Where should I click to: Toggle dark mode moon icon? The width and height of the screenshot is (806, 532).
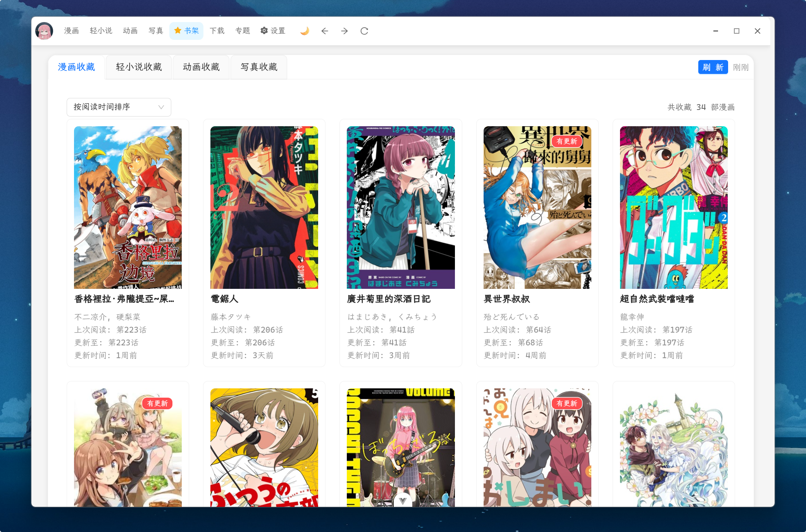[x=305, y=31]
